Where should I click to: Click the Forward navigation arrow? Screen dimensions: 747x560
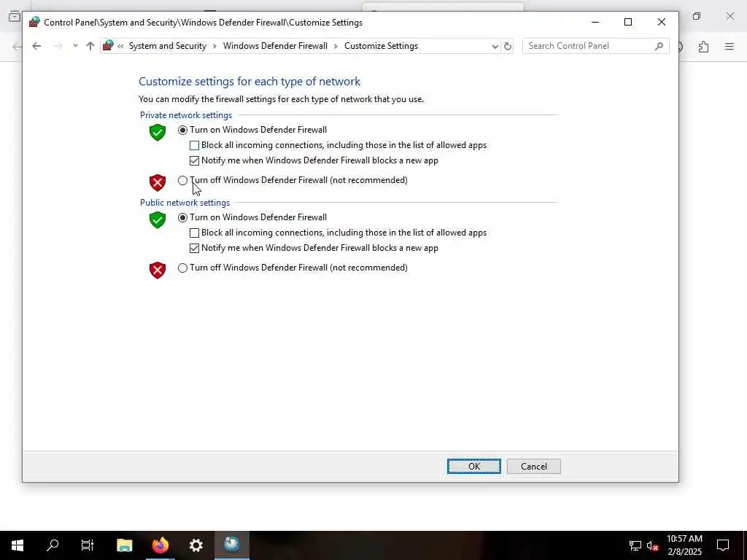(58, 46)
